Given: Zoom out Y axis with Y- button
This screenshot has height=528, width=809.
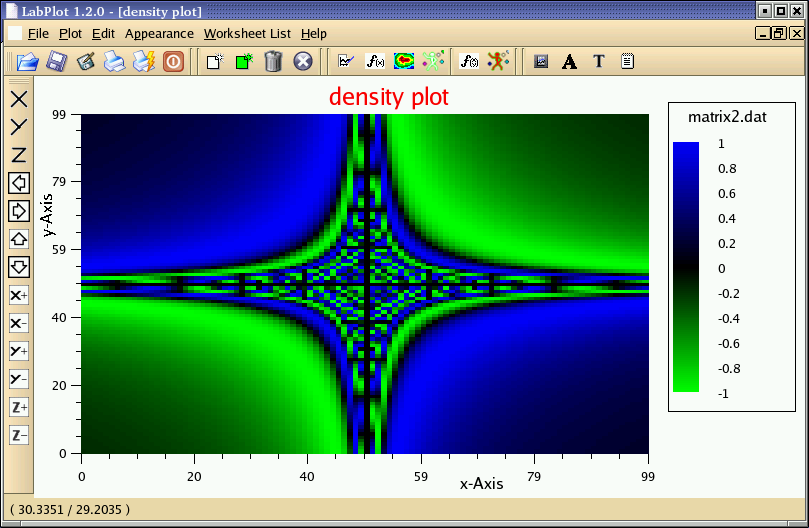Looking at the screenshot, I should pos(19,379).
